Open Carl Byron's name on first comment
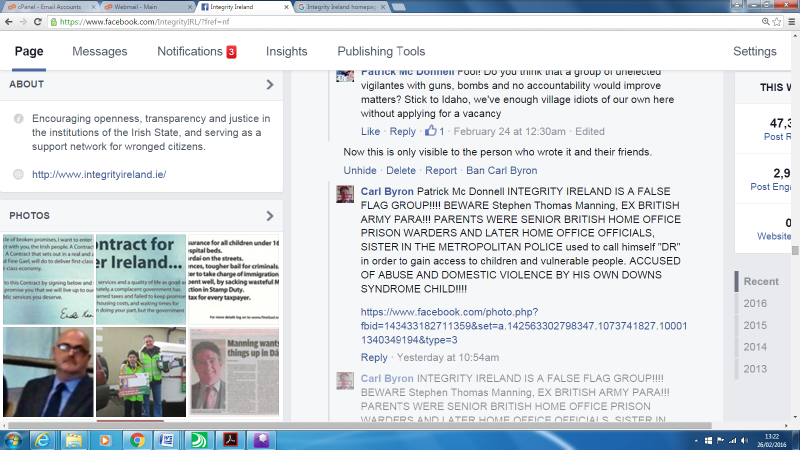This screenshot has width=800, height=450. 387,191
